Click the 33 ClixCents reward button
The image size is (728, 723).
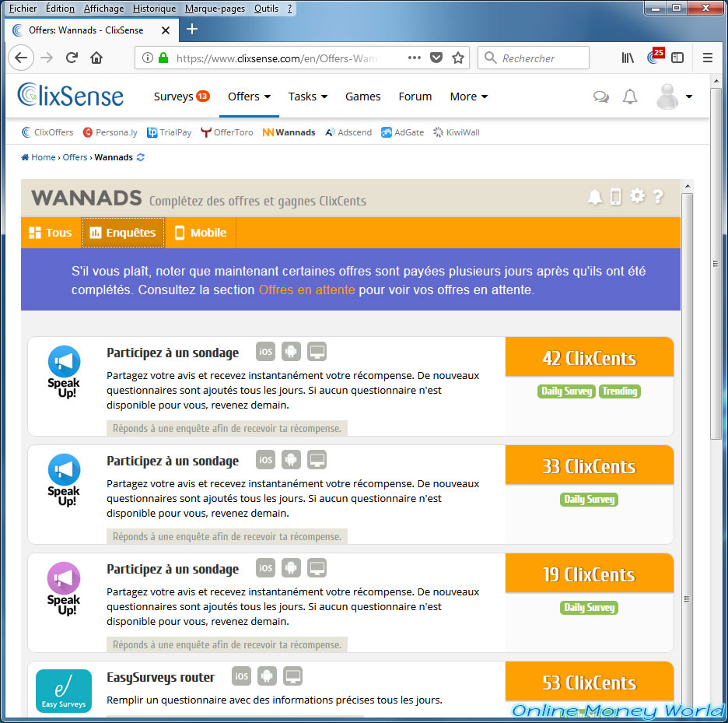pyautogui.click(x=590, y=465)
